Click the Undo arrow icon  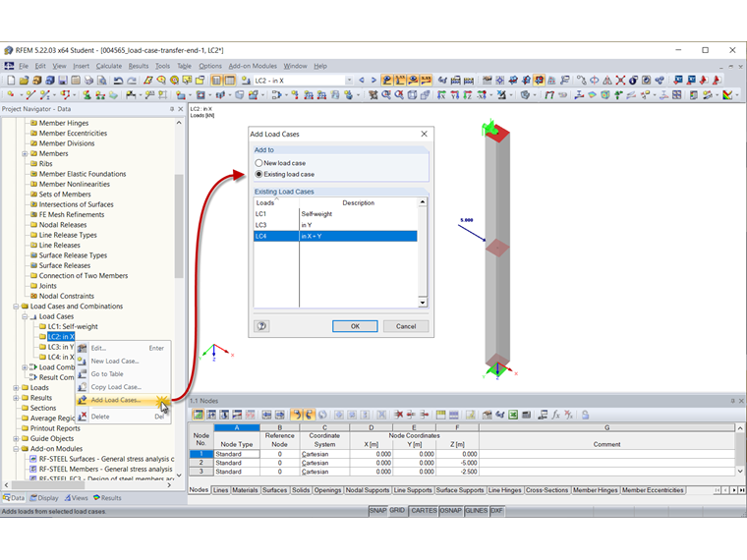tap(119, 80)
